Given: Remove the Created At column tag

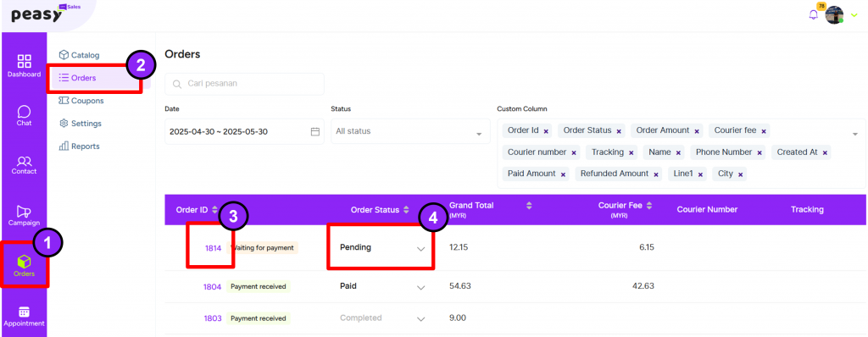Looking at the screenshot, I should pyautogui.click(x=824, y=152).
